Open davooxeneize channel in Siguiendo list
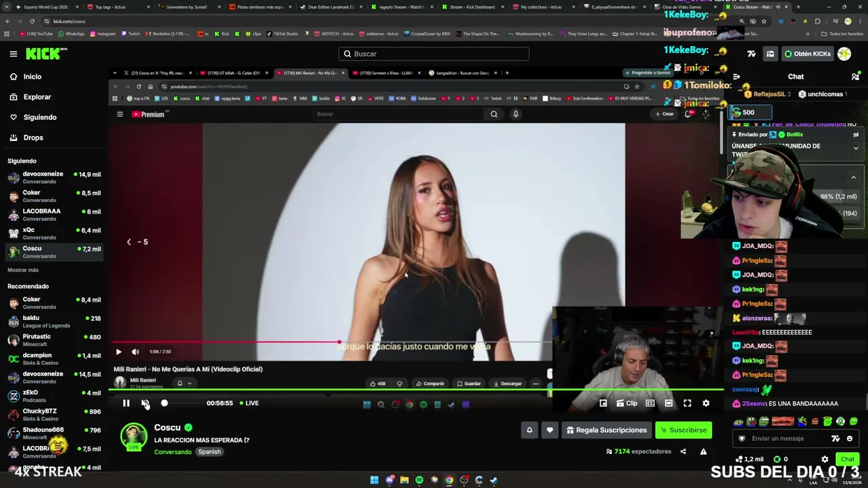868x488 pixels. click(54, 178)
